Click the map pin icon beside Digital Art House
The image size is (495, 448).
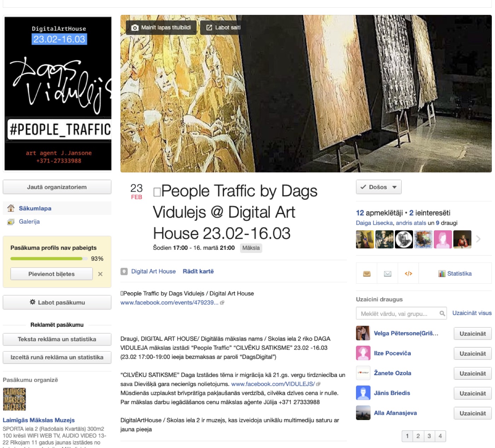click(124, 272)
